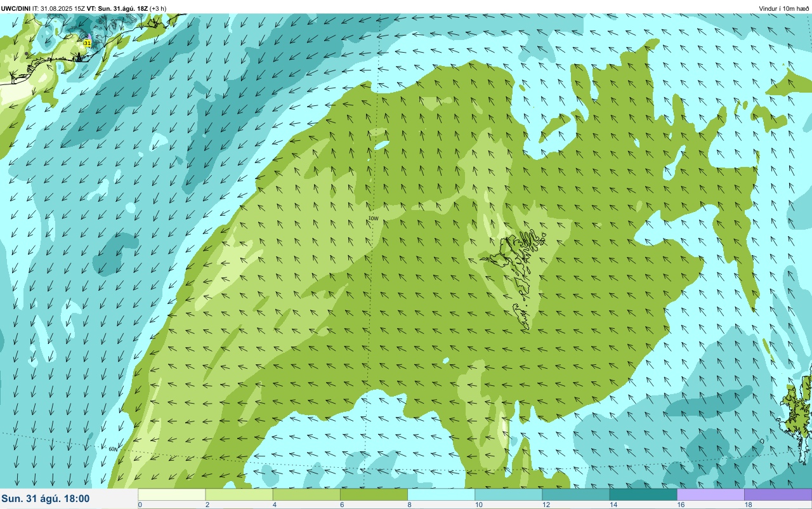
Task: Click the legend tick value "16"
Action: pos(681,505)
